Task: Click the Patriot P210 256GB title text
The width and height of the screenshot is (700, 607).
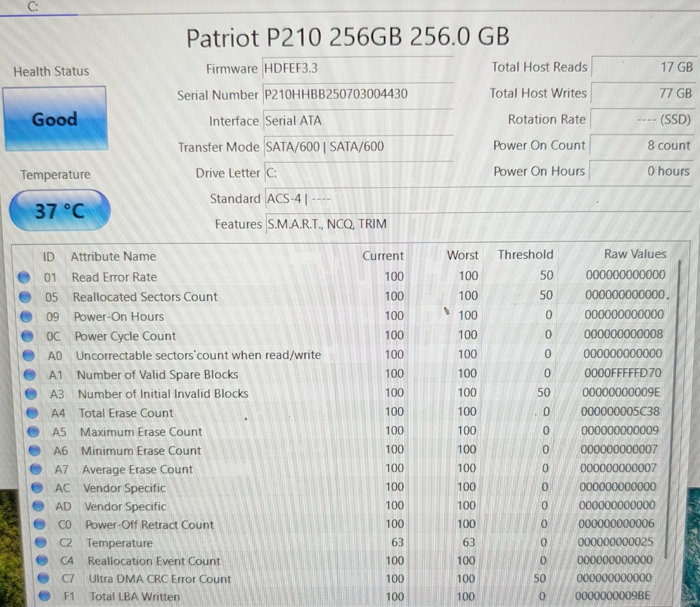Action: pyautogui.click(x=348, y=37)
